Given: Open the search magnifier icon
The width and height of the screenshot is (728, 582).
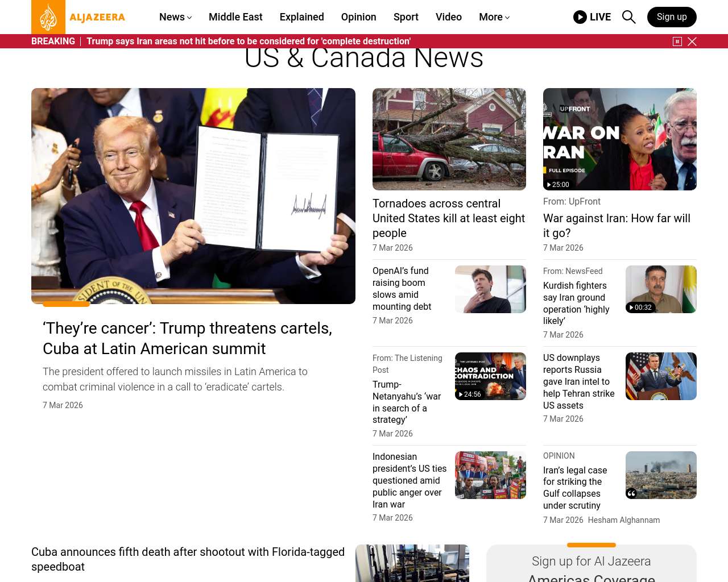Looking at the screenshot, I should point(628,17).
